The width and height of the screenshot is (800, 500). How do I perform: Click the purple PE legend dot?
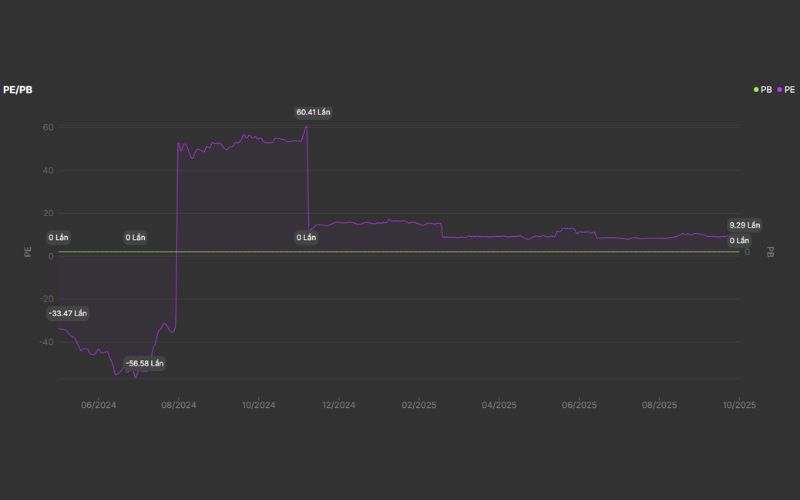tap(779, 90)
